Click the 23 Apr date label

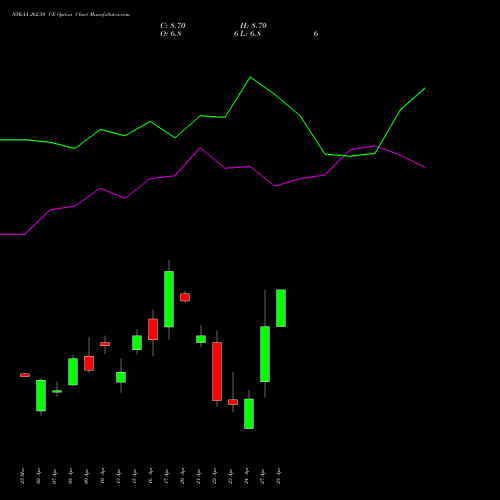pos(230,476)
